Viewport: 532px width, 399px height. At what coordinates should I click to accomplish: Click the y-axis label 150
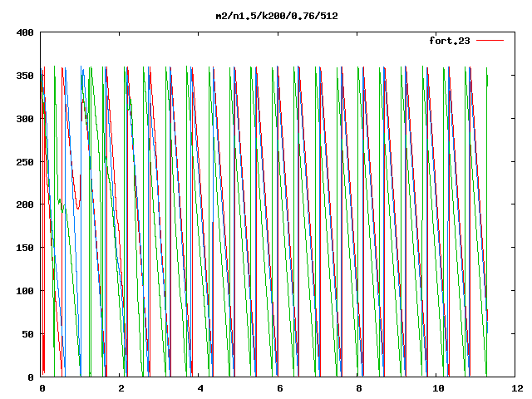25,248
